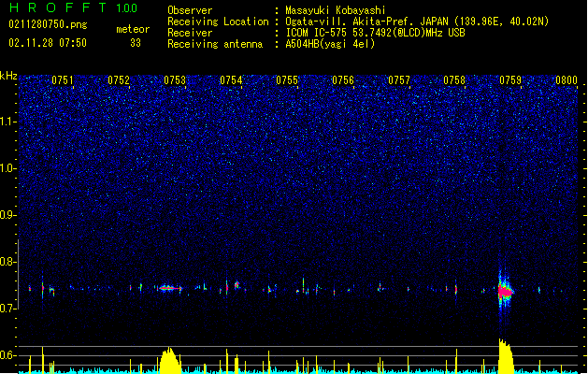Click the 0.6 kHz frequency axis label
The width and height of the screenshot is (588, 374).
tap(8, 355)
